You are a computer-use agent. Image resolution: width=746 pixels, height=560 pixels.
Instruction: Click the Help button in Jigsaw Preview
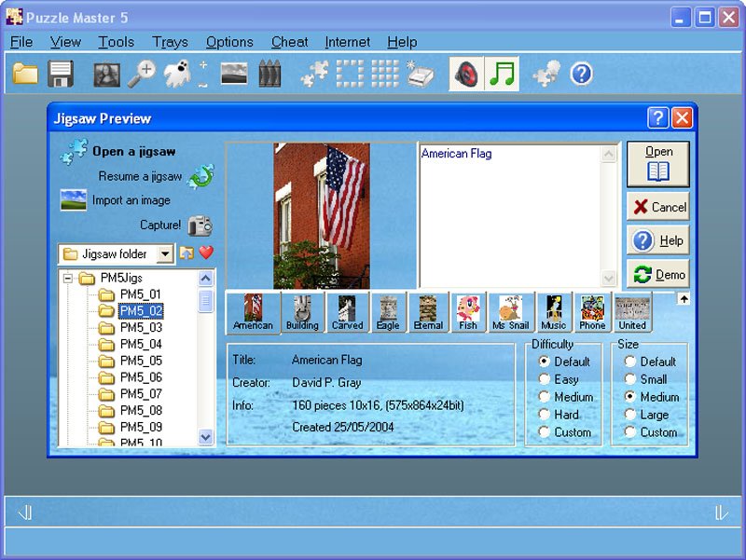click(658, 240)
